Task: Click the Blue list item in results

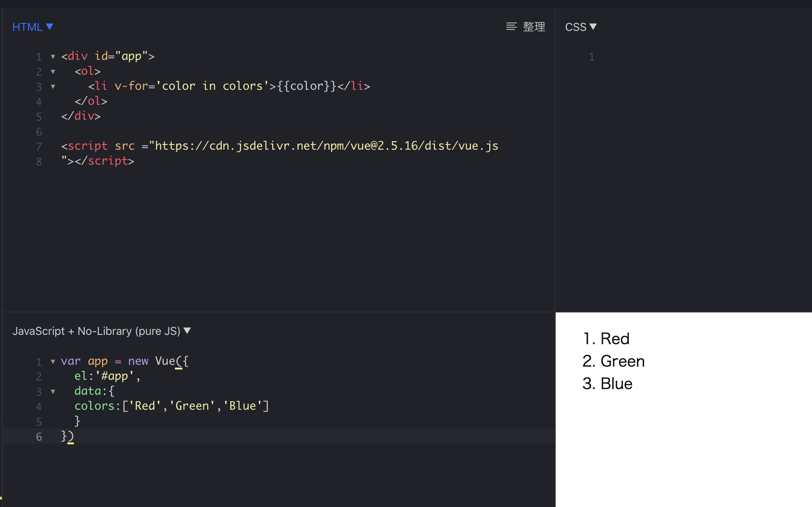Action: 616,384
